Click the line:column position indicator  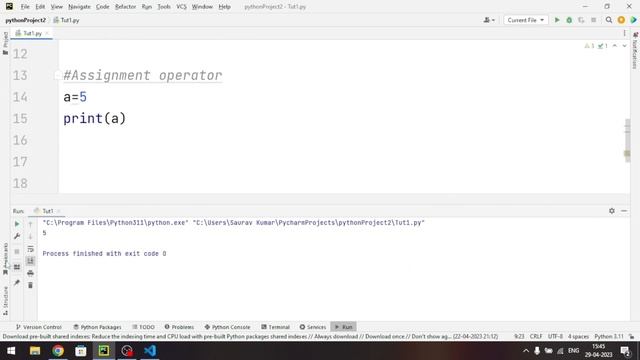(519, 337)
